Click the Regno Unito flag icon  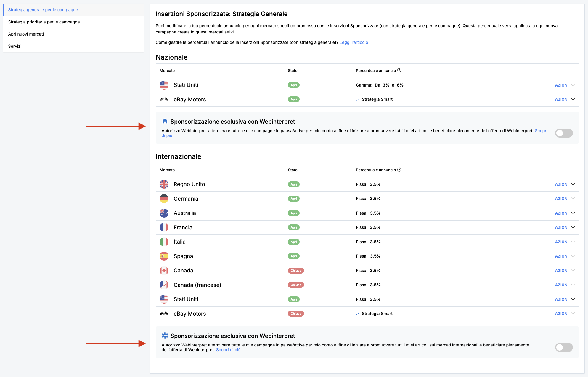164,184
